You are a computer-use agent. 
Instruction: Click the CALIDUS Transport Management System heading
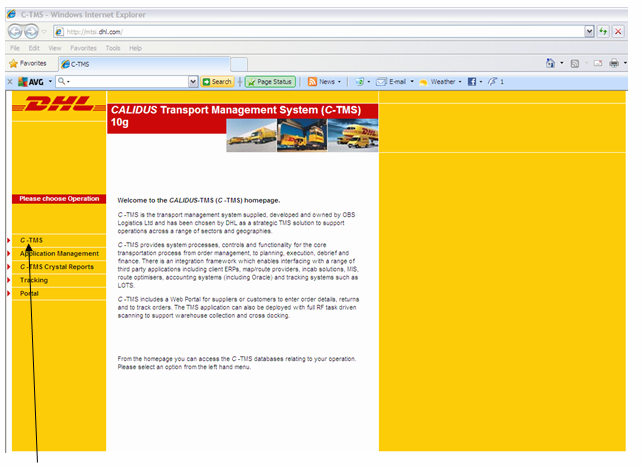[236, 116]
